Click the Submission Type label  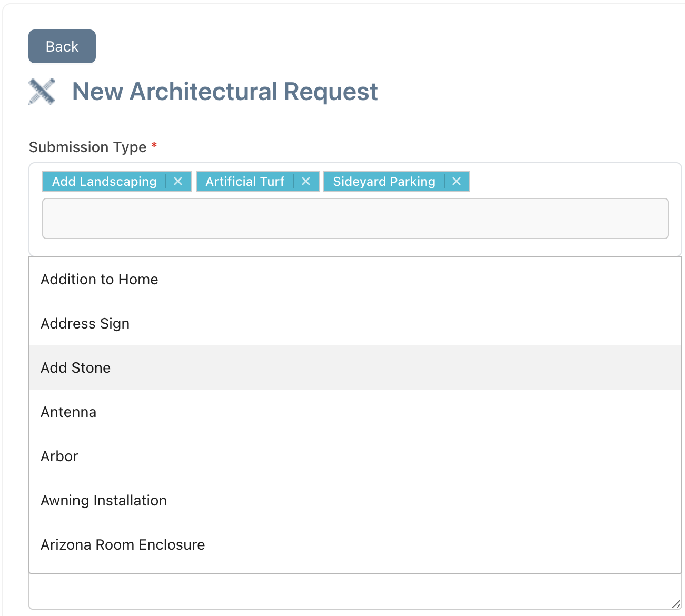88,147
